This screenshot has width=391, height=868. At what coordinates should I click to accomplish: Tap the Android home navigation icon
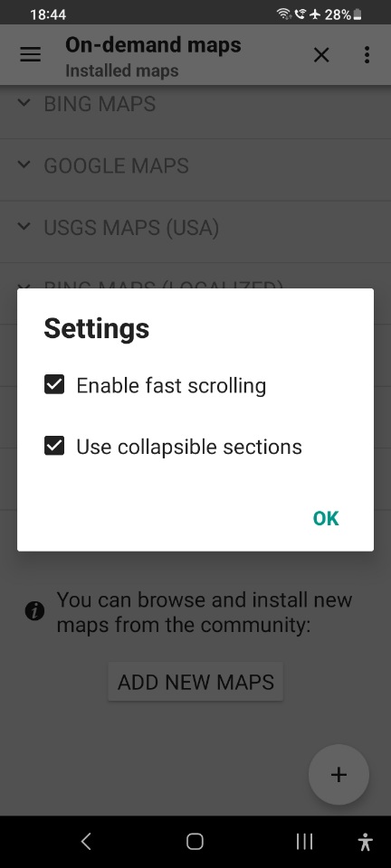tap(195, 842)
